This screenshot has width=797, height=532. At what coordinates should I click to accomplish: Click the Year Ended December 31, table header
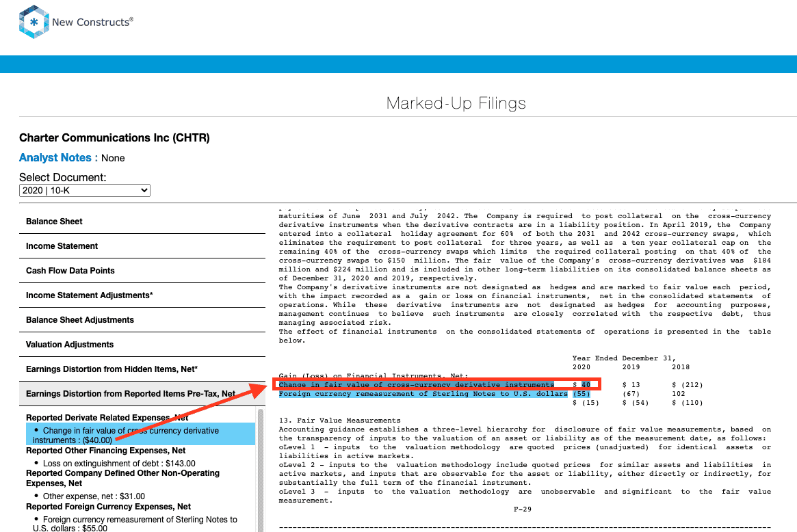tap(624, 358)
